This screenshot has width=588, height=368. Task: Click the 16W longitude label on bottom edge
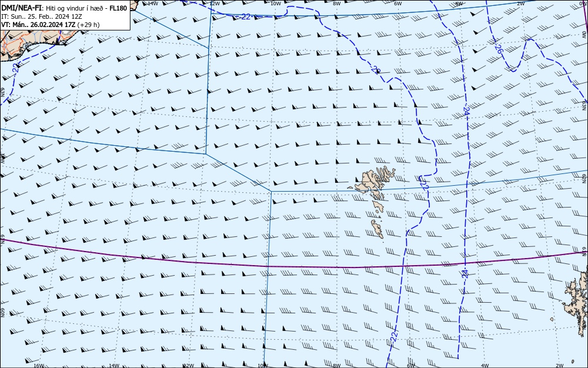(39, 366)
